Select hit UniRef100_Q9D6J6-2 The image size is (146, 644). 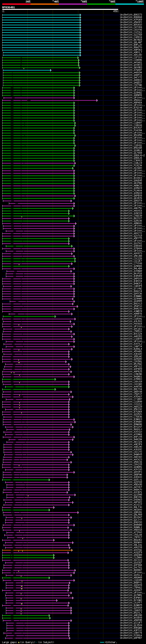tap(132, 156)
